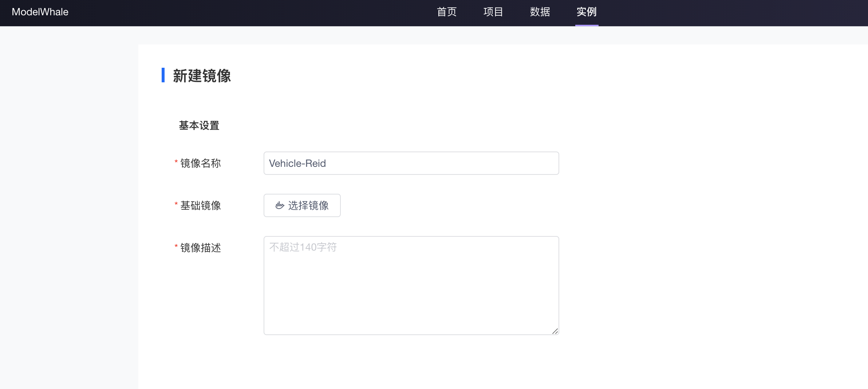Click the Vehicle-Reid text to edit it

pyautogui.click(x=297, y=164)
